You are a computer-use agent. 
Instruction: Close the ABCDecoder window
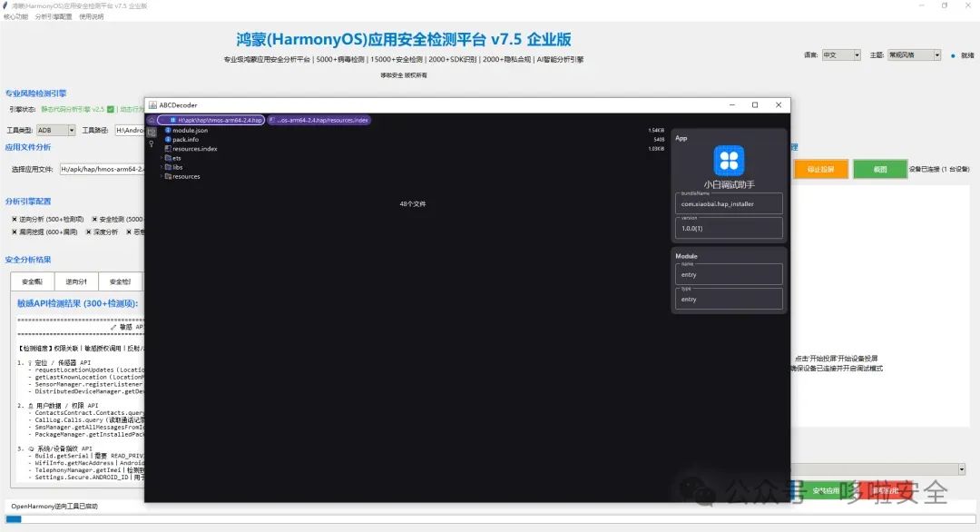click(x=779, y=105)
